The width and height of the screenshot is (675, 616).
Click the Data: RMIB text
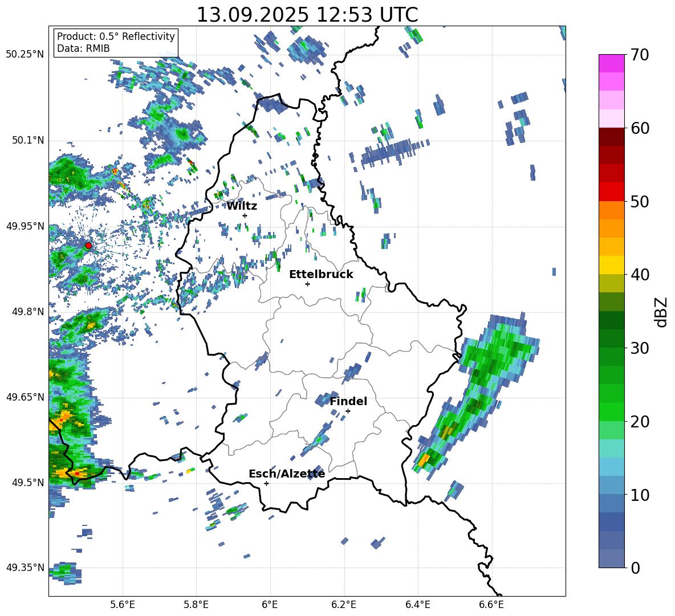(83, 48)
